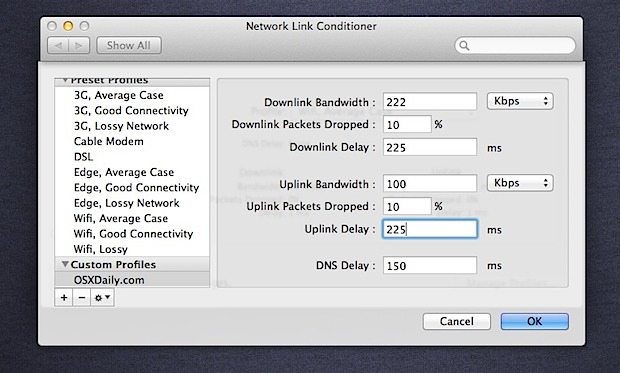Click the Uplink Delay field
Screen dimensions: 620x373
(430, 229)
